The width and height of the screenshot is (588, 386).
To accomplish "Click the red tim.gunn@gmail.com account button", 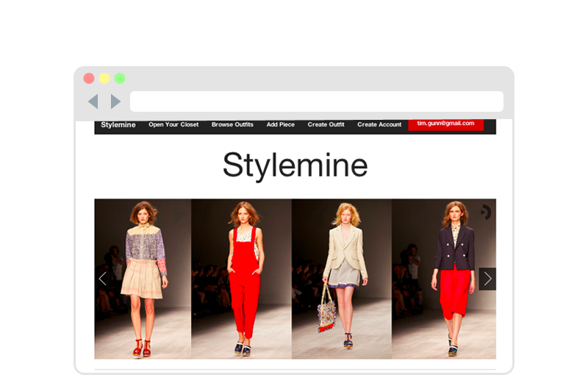I will 445,124.
